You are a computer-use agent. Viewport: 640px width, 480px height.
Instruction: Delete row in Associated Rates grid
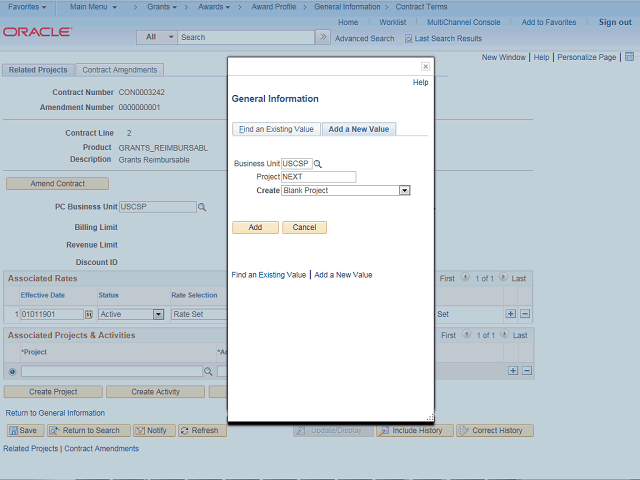coord(525,314)
